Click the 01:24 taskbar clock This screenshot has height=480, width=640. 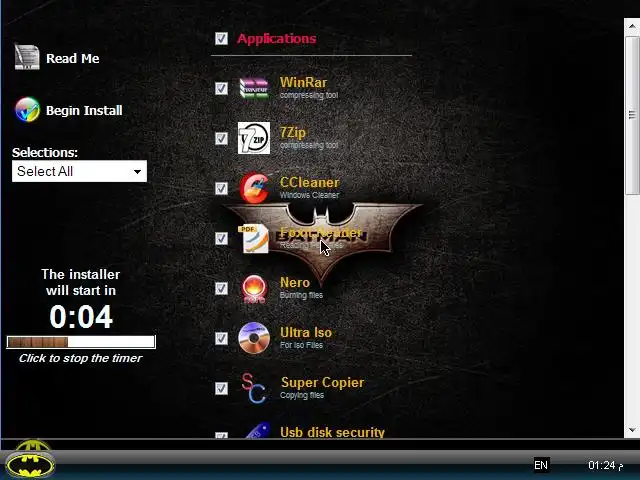point(605,465)
